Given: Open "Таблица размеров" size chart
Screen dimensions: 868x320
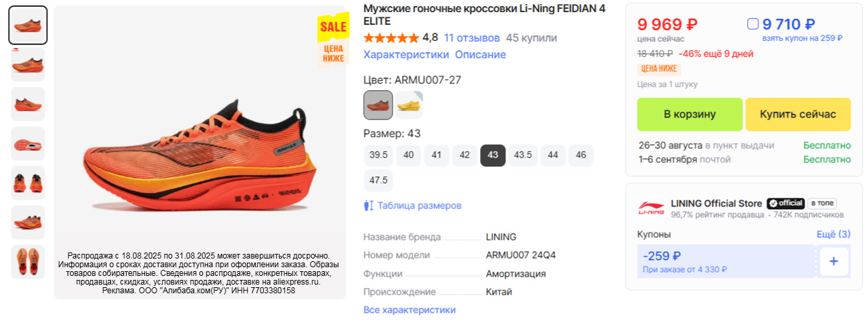Looking at the screenshot, I should coord(419,206).
